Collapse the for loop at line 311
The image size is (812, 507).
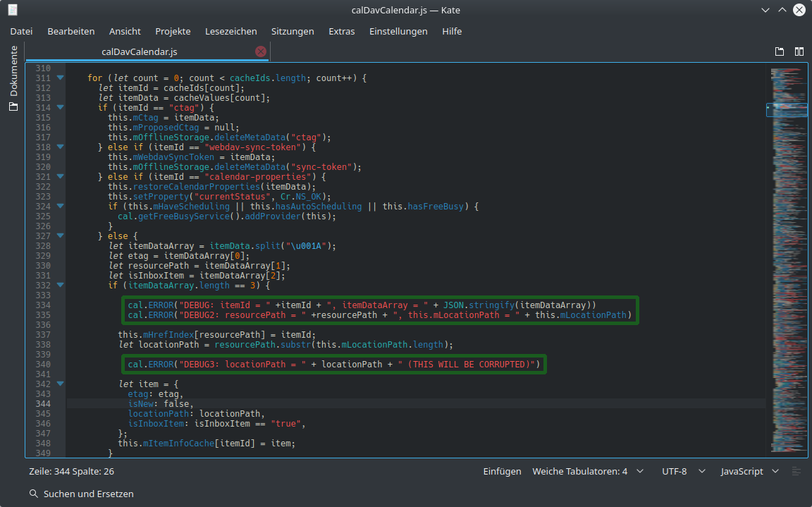(x=60, y=78)
